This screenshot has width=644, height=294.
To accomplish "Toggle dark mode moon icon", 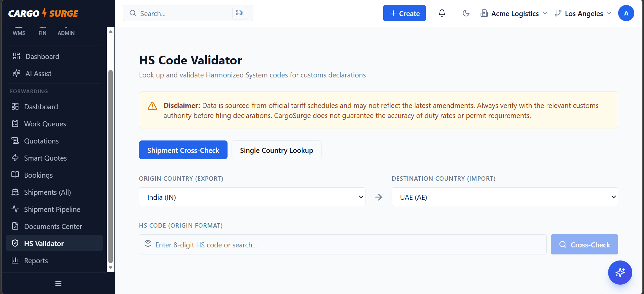I will (466, 13).
